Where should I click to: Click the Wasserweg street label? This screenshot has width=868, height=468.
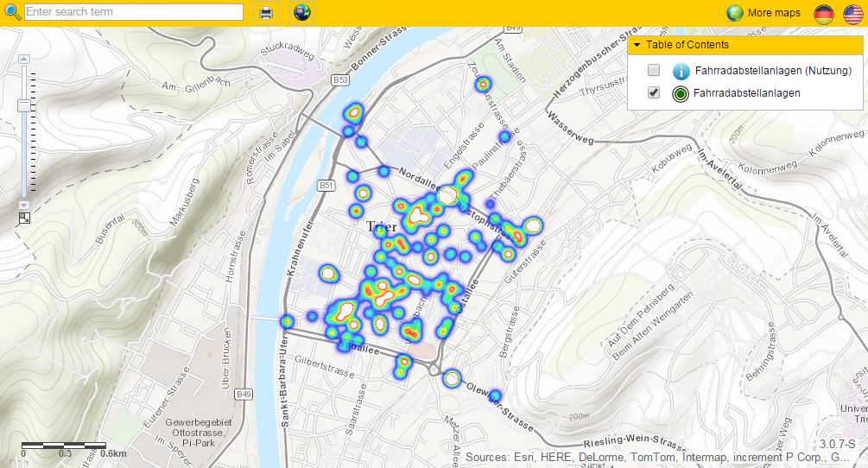(x=570, y=128)
